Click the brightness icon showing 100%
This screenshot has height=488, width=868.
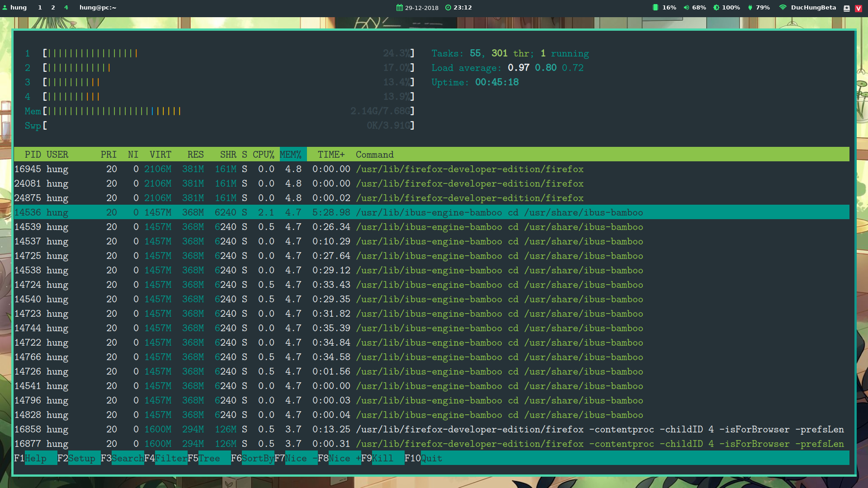[716, 7]
